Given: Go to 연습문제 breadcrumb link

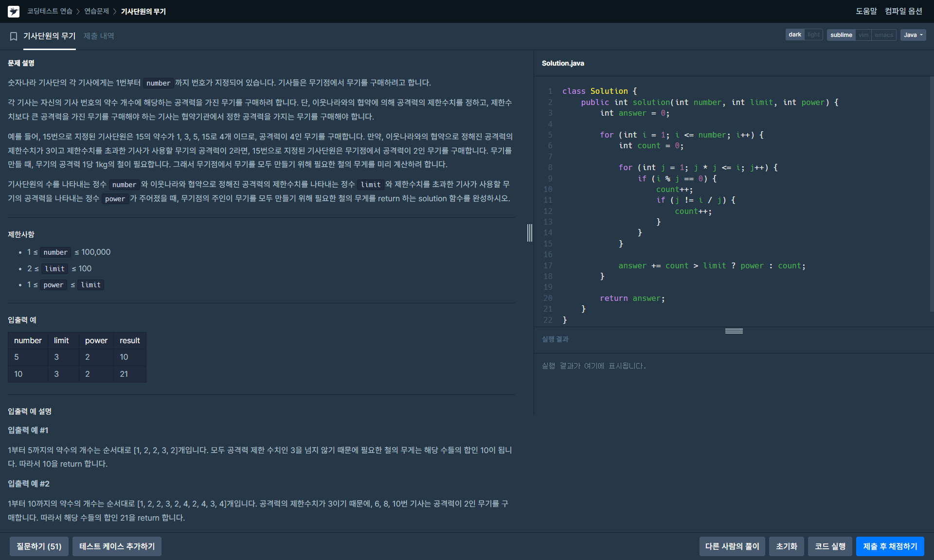Looking at the screenshot, I should (96, 11).
